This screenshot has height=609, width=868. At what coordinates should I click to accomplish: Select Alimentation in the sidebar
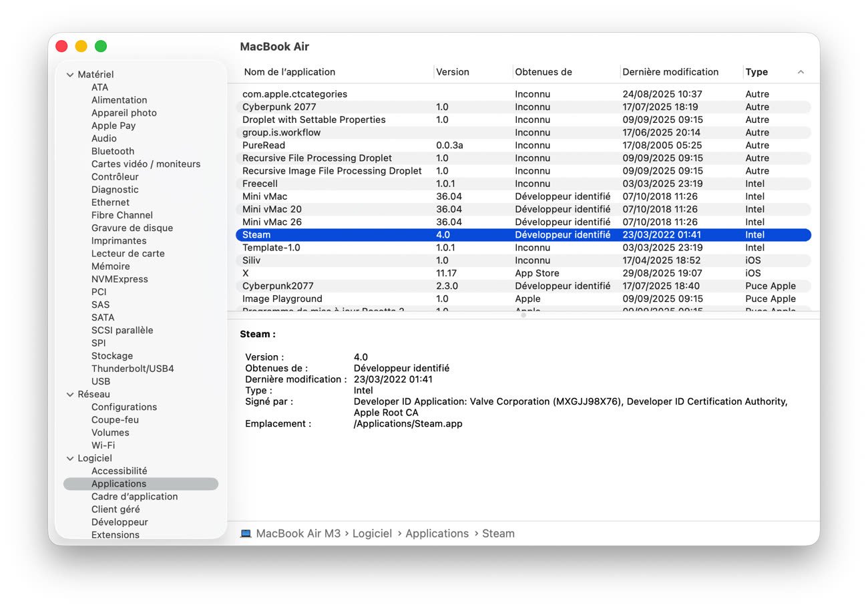[119, 100]
